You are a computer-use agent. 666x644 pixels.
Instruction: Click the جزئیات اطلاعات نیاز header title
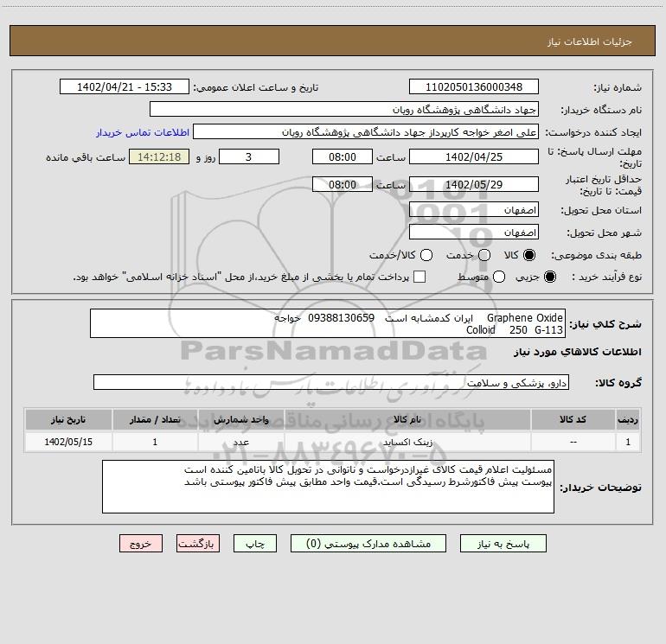pos(590,41)
